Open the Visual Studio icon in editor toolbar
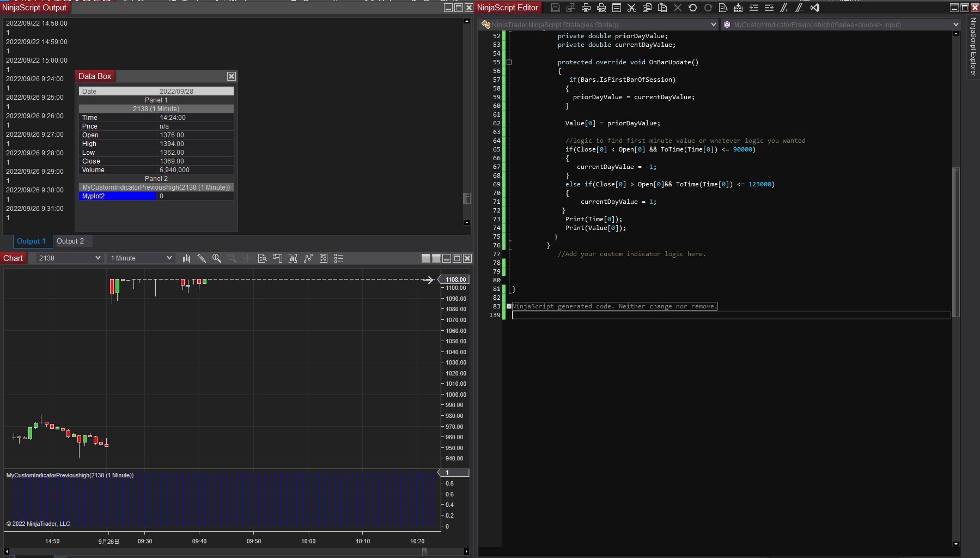 click(x=815, y=8)
